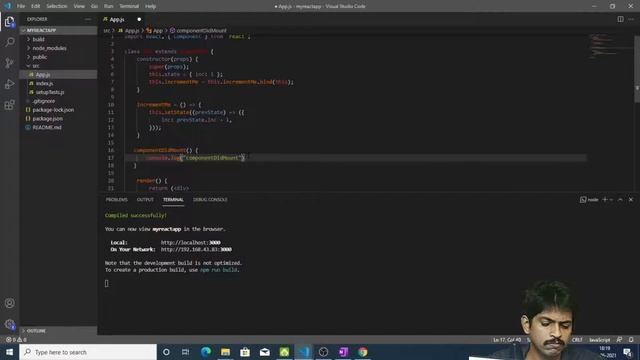Open the Accounts menu icon

9,303
